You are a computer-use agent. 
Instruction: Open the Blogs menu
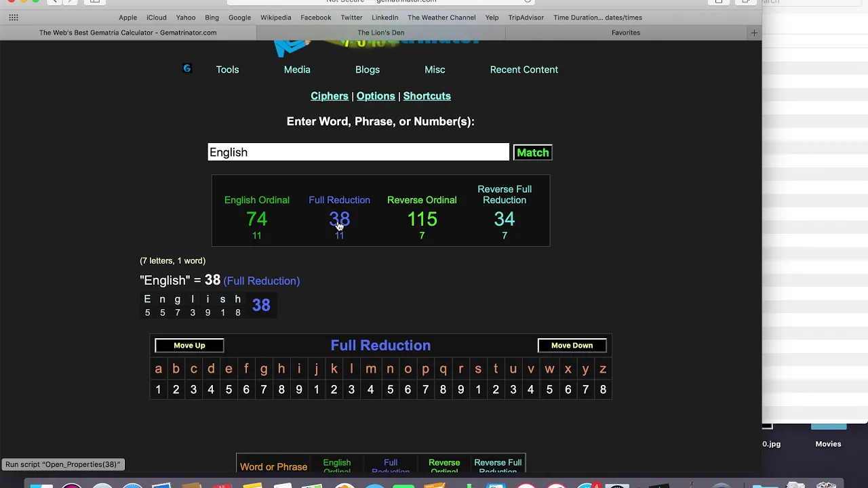click(x=368, y=70)
